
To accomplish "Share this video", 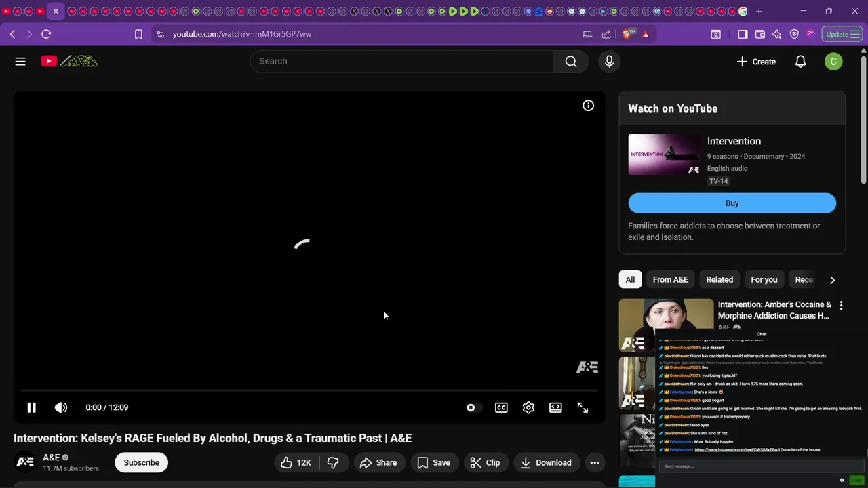I will point(378,462).
